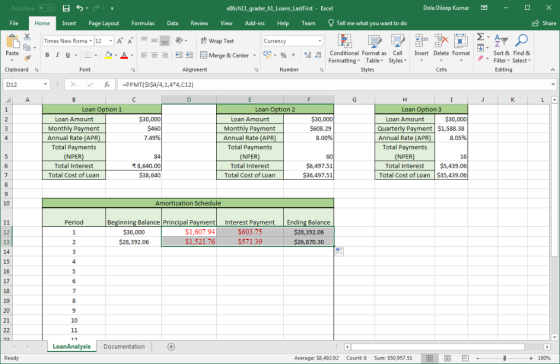Click the Decrease Indent icon
Viewport: 560px width, 364px height.
pyautogui.click(x=179, y=55)
